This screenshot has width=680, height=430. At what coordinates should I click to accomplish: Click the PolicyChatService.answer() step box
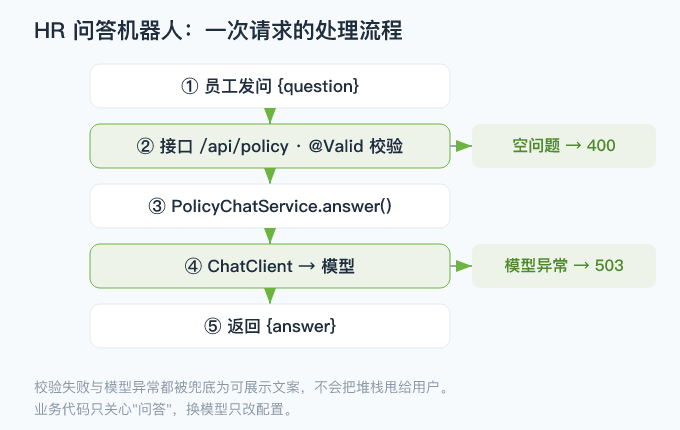point(270,206)
